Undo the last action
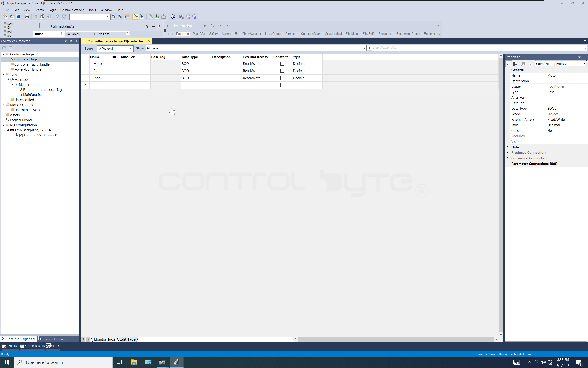588x368 pixels. (57, 17)
